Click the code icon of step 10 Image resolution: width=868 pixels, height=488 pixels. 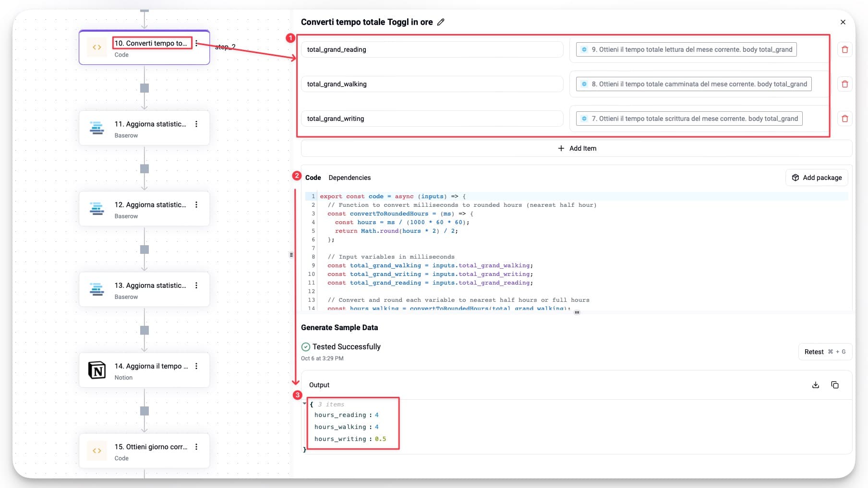(x=97, y=47)
